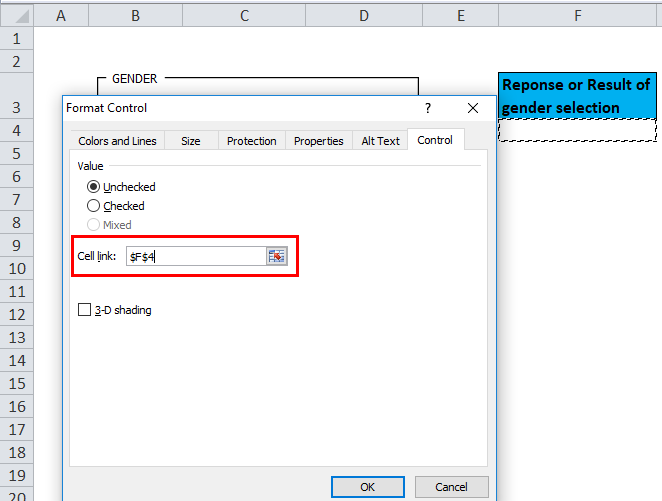Confirm with the OK button
Screen dimensions: 662x501
[368, 487]
